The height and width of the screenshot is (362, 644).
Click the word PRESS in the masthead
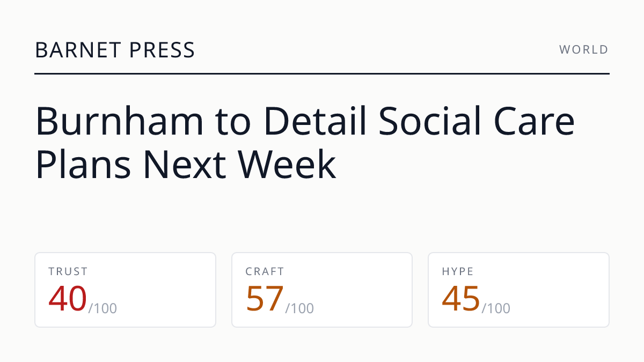point(162,50)
